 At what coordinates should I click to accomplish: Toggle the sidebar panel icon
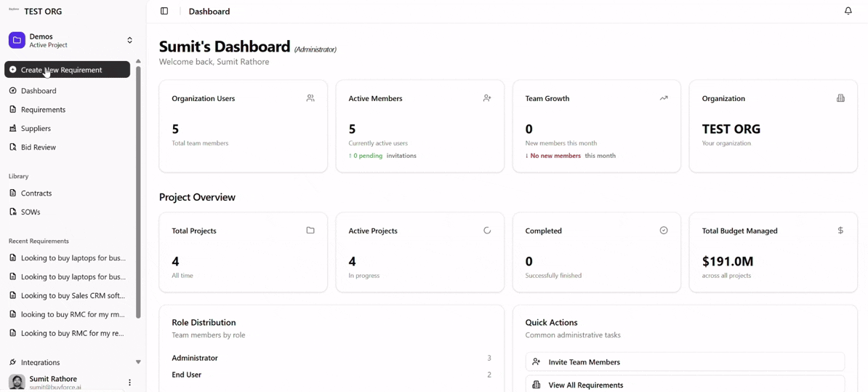tap(164, 11)
